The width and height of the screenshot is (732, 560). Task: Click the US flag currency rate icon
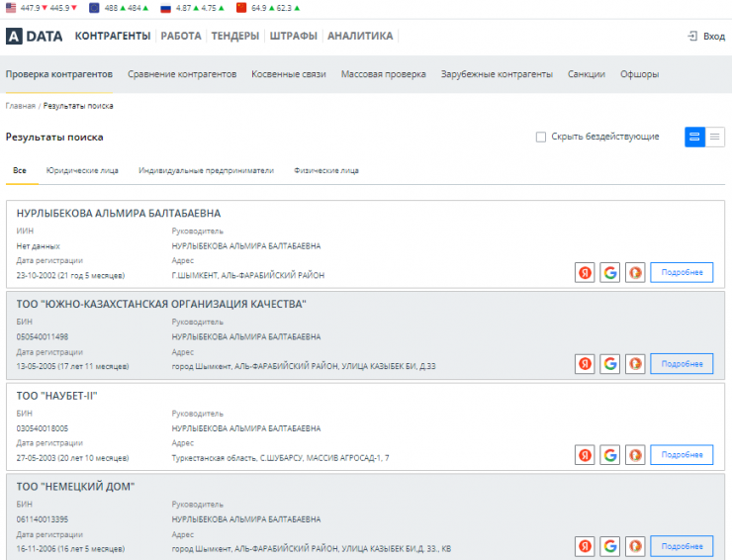click(x=11, y=7)
